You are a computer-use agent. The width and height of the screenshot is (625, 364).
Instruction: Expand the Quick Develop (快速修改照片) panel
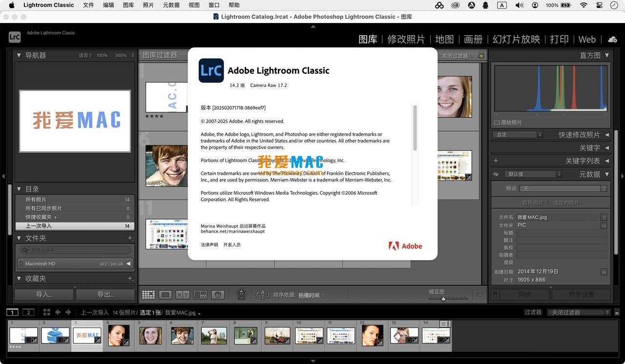point(607,135)
